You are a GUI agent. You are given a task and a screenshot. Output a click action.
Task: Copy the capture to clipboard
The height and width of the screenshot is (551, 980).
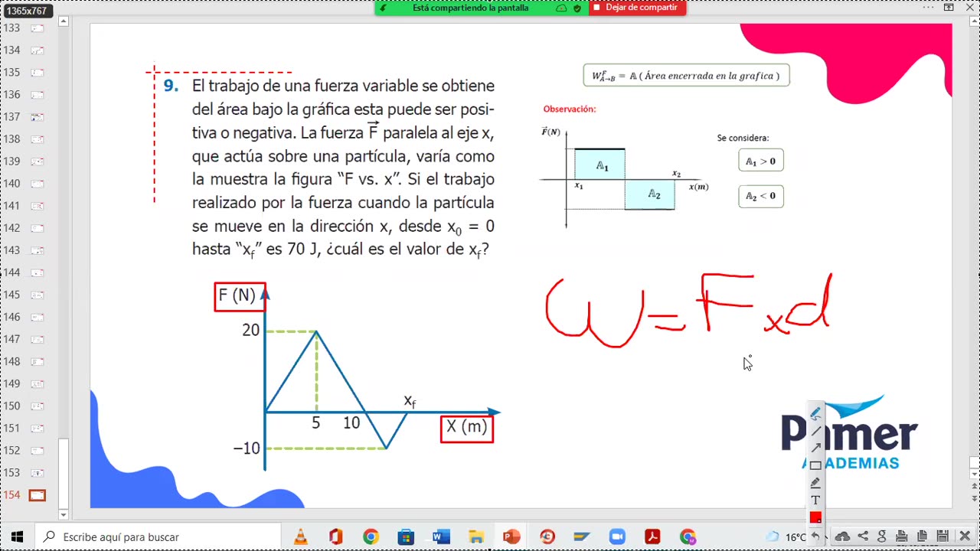click(x=922, y=536)
